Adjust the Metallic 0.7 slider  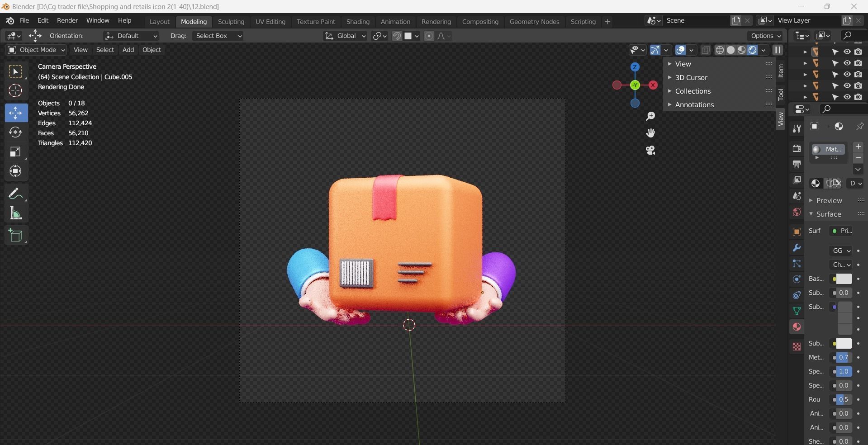pyautogui.click(x=844, y=358)
